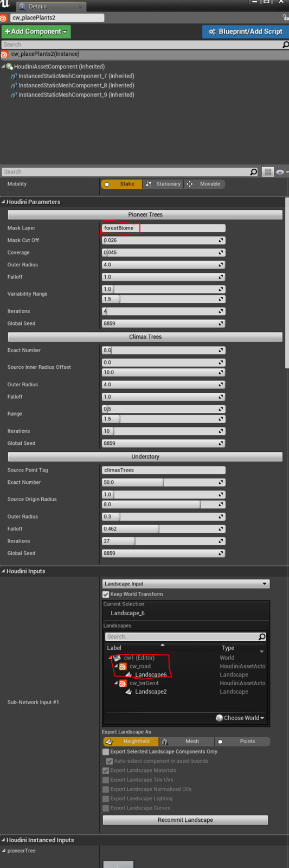Click the arrow icon on the Coverage field

point(221,253)
